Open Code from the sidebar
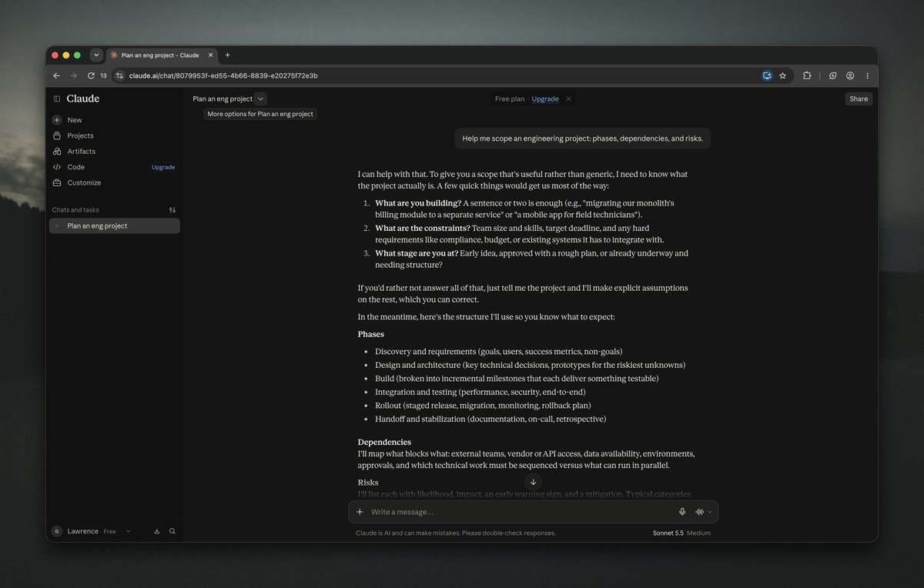 (75, 167)
